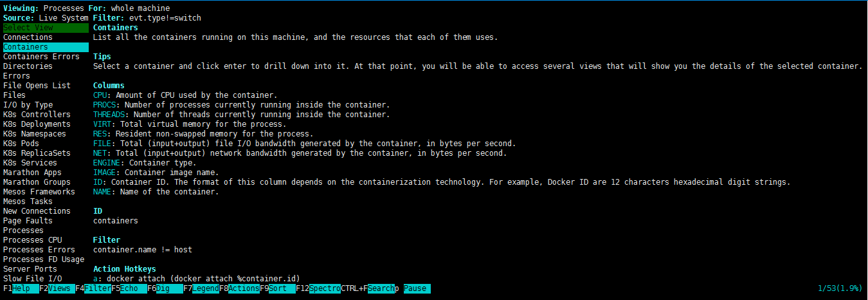Click Filter in the bottom function bar
The image size is (868, 300).
[98, 288]
